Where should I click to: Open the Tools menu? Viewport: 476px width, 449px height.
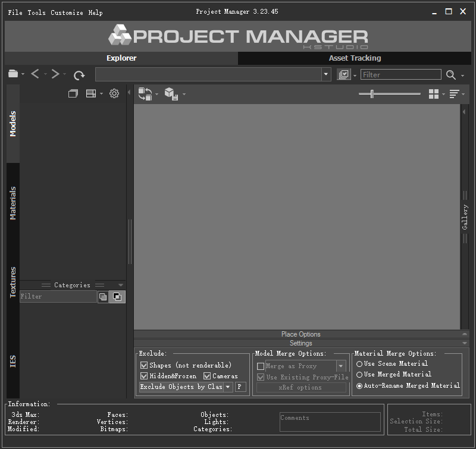36,12
